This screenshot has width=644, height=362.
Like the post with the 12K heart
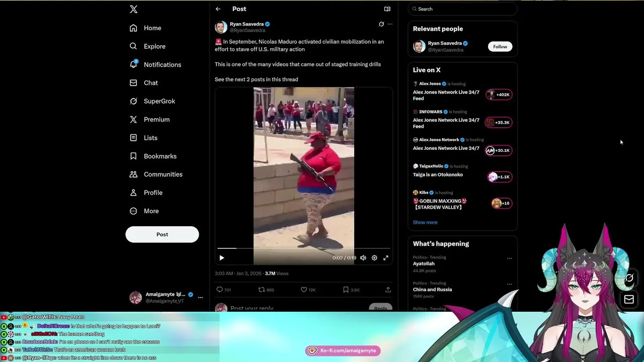click(x=308, y=290)
